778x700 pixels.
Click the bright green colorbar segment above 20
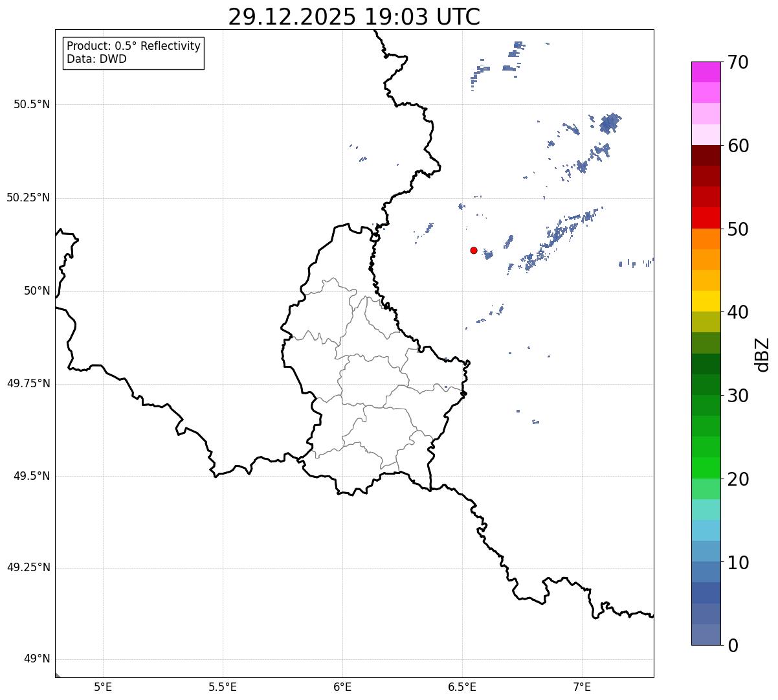tap(706, 468)
